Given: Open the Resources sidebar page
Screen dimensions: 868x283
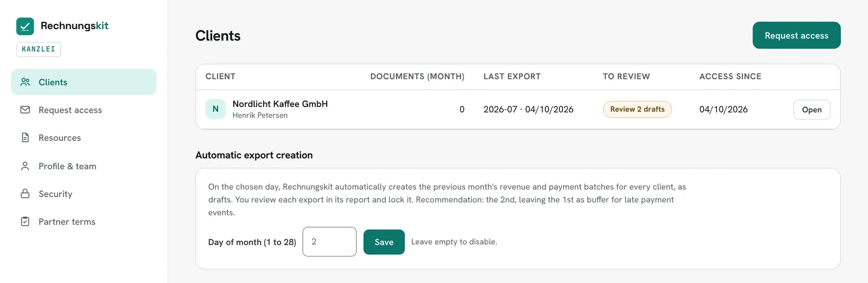Looking at the screenshot, I should tap(84, 138).
